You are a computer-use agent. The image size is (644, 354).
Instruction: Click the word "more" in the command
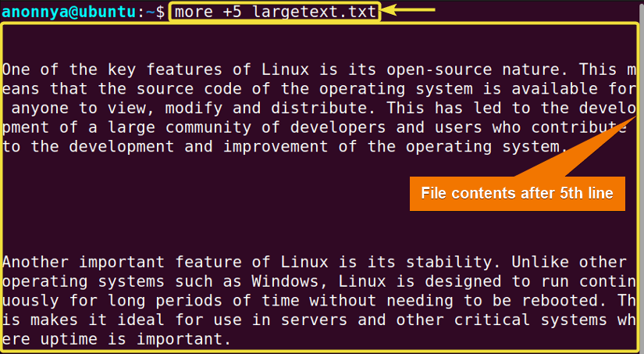click(x=194, y=12)
